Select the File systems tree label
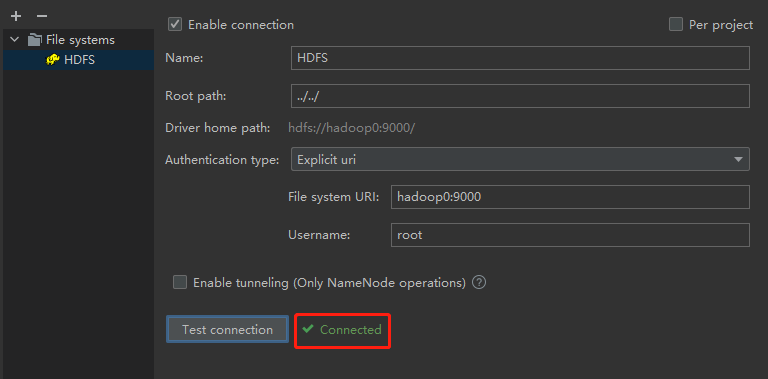 click(x=80, y=40)
